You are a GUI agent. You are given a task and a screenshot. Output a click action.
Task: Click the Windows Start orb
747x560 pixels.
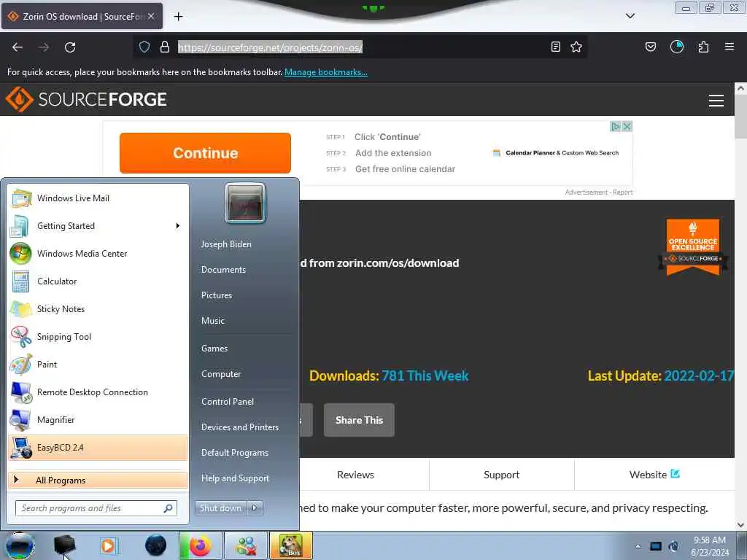(x=20, y=545)
